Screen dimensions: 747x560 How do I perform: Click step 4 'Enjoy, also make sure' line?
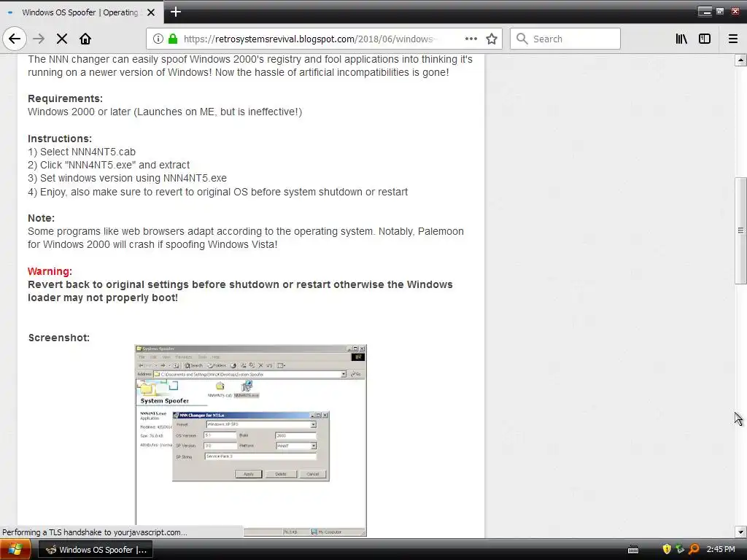(217, 192)
